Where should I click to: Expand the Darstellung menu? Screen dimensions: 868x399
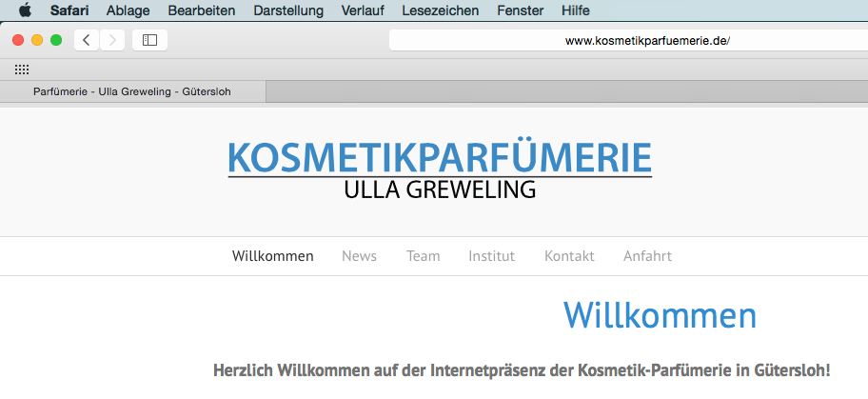click(288, 10)
